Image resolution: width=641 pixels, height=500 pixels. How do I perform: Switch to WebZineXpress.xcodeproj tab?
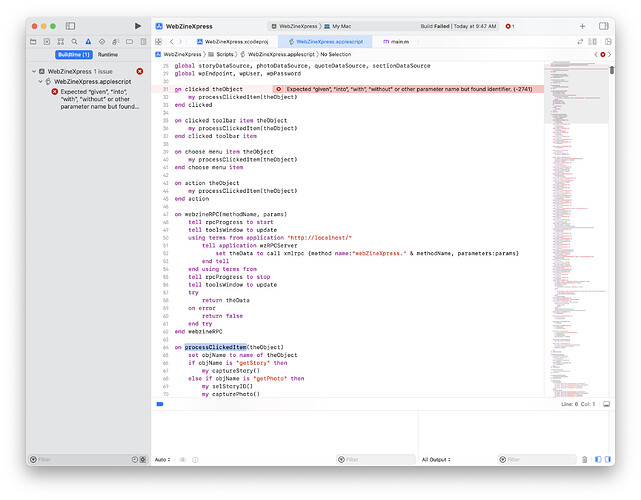[232, 42]
